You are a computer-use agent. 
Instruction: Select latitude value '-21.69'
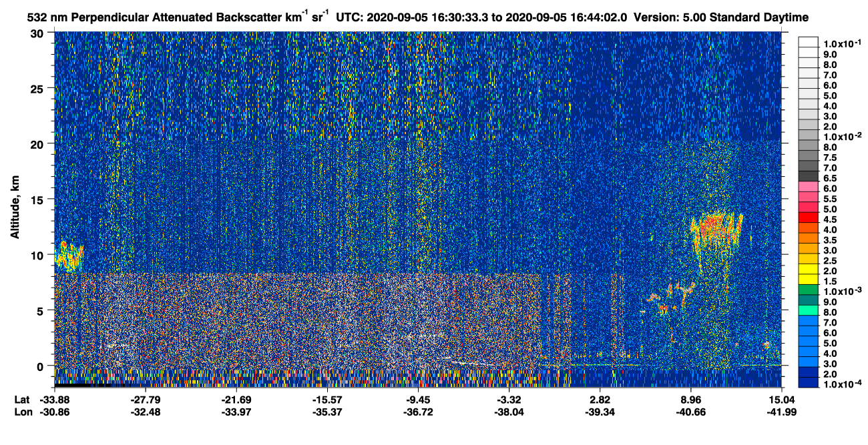pyautogui.click(x=236, y=399)
